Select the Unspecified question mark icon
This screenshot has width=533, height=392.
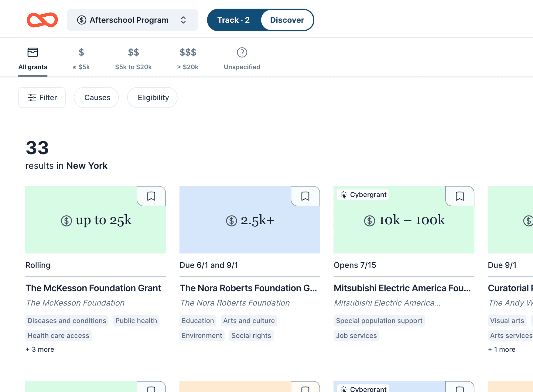242,52
